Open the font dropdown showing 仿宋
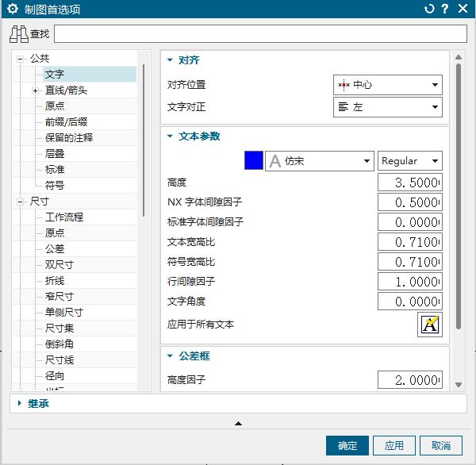 (x=320, y=161)
